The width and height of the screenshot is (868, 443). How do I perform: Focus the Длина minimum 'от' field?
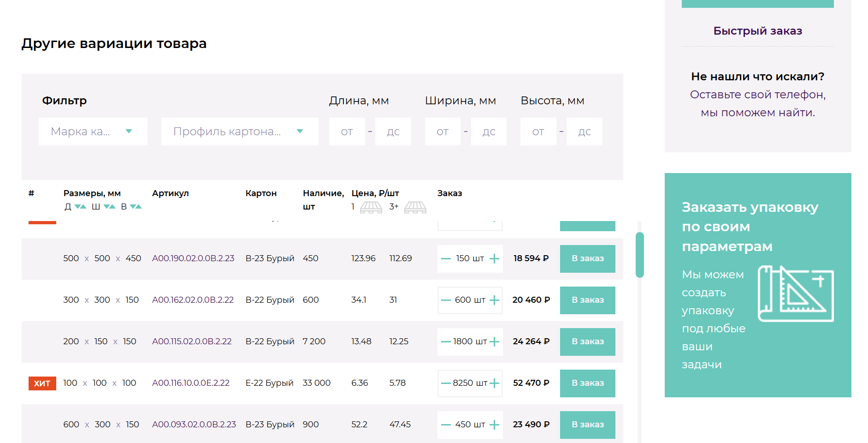pos(347,132)
